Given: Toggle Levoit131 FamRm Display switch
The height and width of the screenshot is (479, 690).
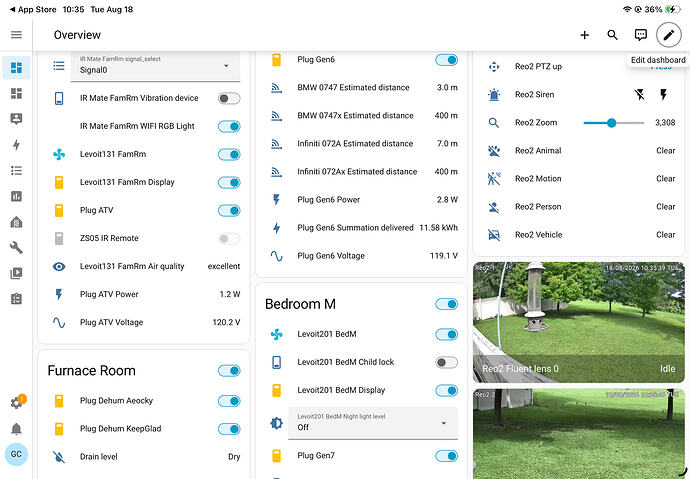Looking at the screenshot, I should [229, 183].
